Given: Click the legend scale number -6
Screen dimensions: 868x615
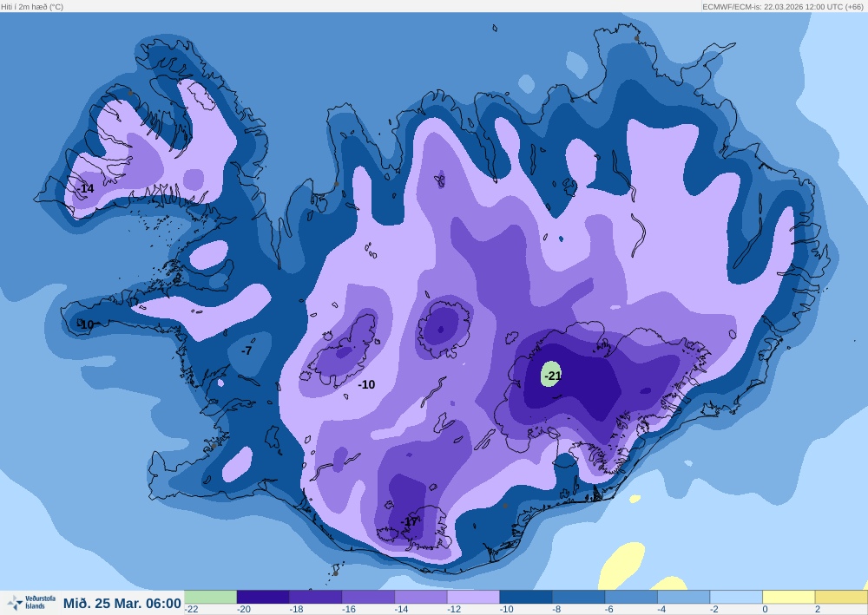Looking at the screenshot, I should (610, 609).
